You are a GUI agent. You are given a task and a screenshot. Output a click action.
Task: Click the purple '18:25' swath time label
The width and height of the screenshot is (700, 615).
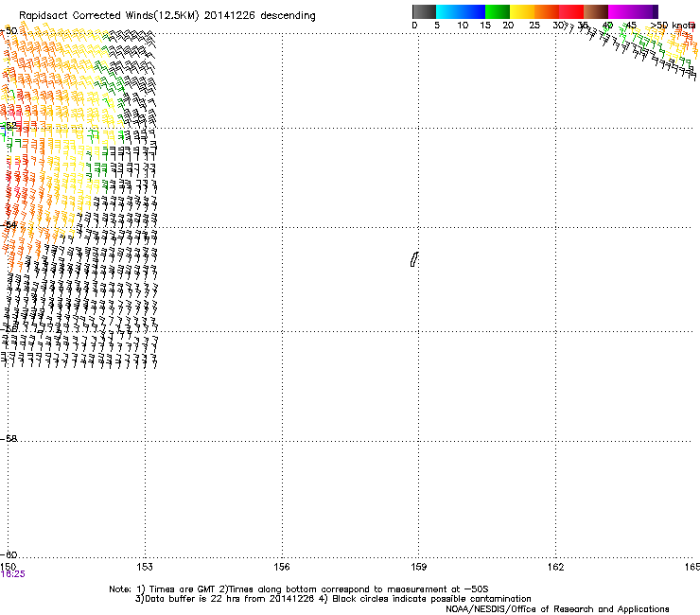tap(13, 574)
